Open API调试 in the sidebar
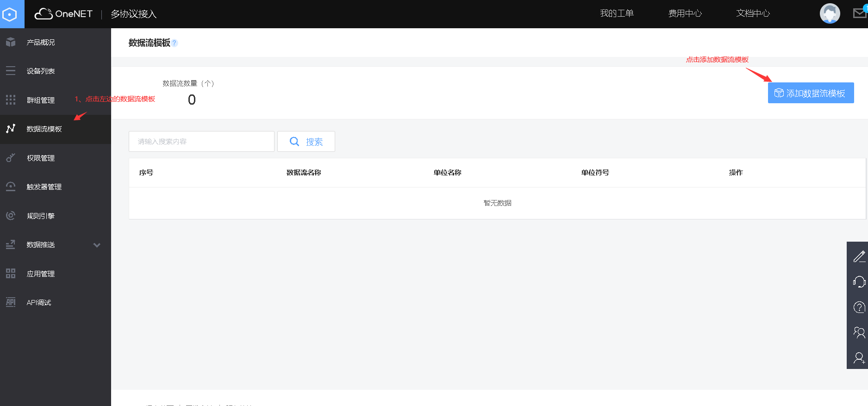The width and height of the screenshot is (868, 406). (x=39, y=302)
